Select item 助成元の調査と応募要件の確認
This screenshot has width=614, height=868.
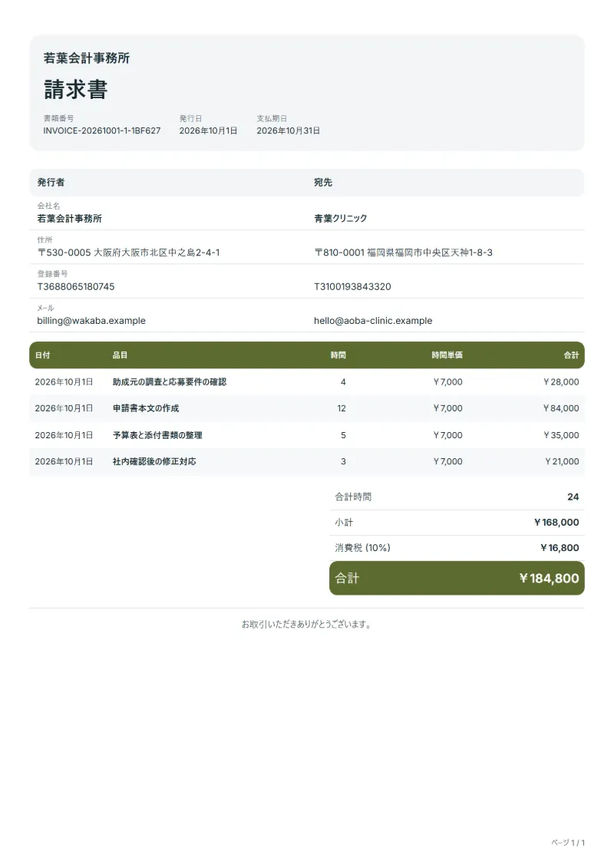pos(170,382)
